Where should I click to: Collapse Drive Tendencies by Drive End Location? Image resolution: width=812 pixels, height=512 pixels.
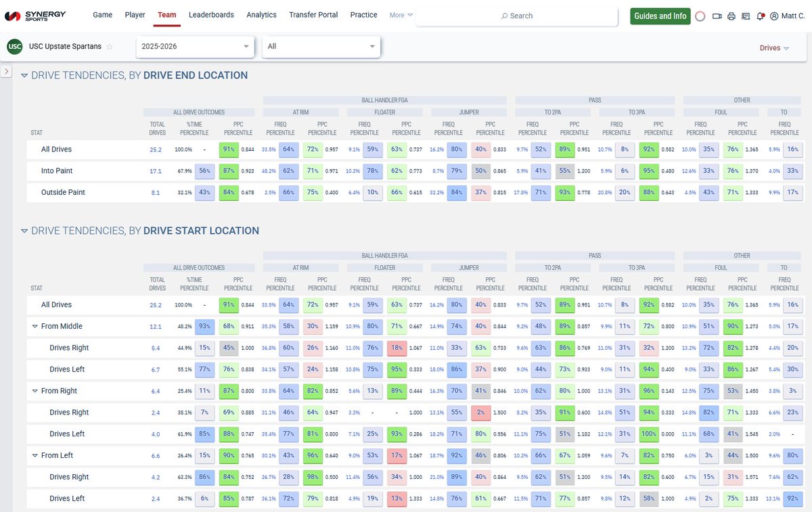pos(24,76)
